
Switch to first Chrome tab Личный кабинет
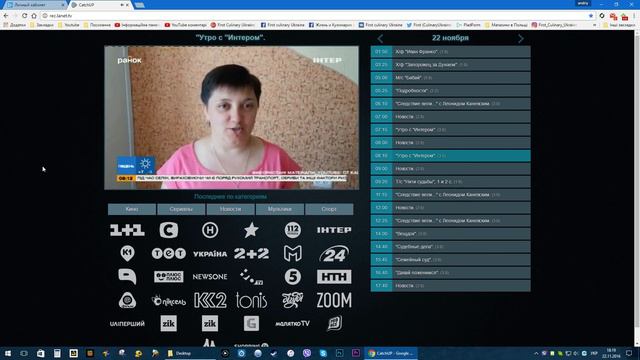[x=35, y=4]
